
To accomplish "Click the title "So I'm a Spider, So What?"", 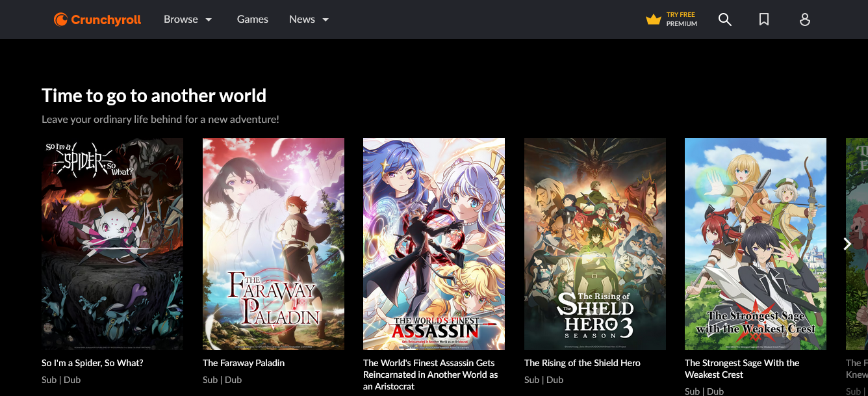I will tap(92, 363).
